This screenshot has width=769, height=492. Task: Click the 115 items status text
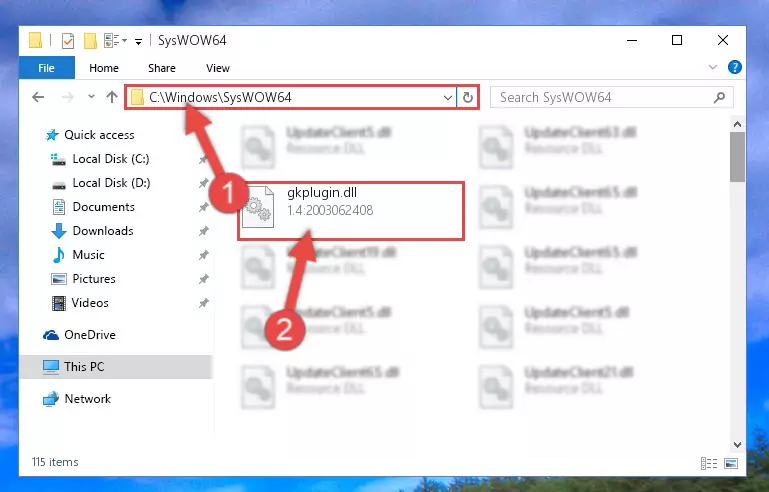pyautogui.click(x=55, y=462)
